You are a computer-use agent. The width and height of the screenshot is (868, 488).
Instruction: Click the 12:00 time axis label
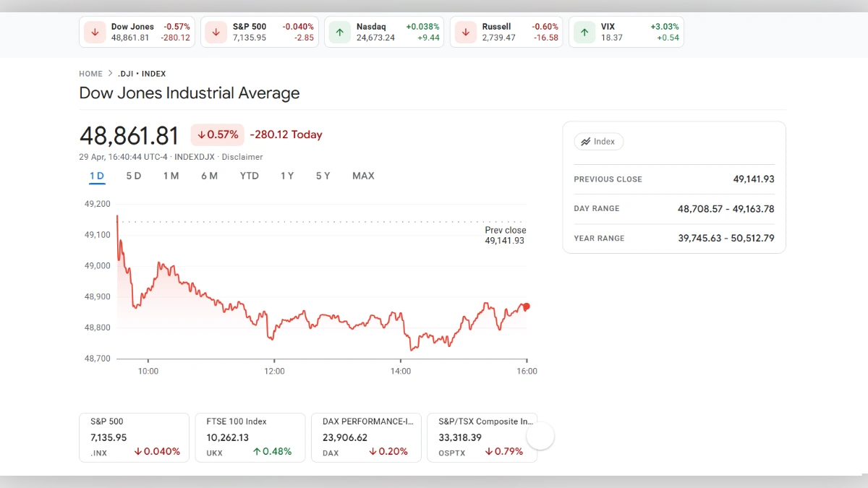[x=274, y=371]
